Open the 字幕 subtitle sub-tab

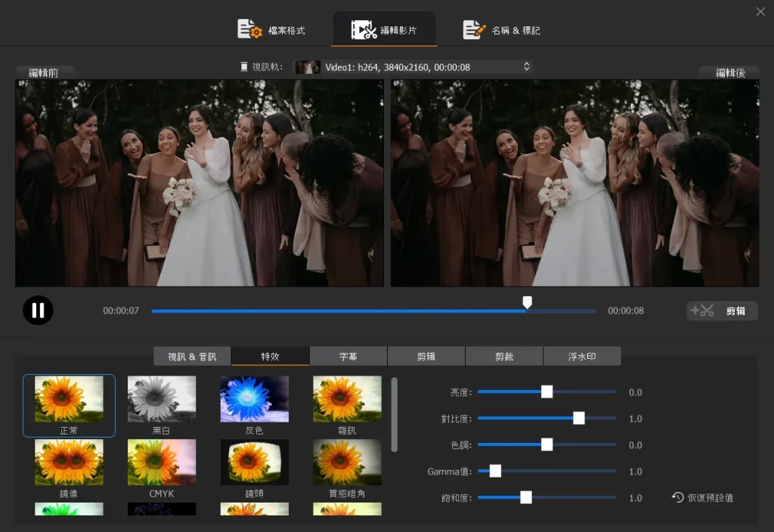coord(348,357)
